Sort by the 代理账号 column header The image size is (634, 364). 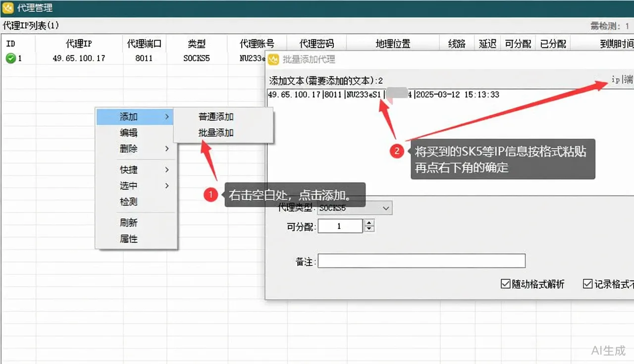[257, 44]
